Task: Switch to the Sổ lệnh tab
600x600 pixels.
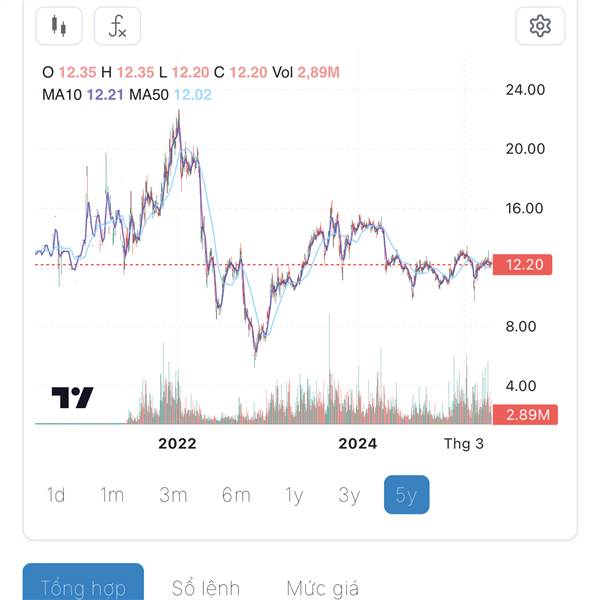Action: pos(206,587)
